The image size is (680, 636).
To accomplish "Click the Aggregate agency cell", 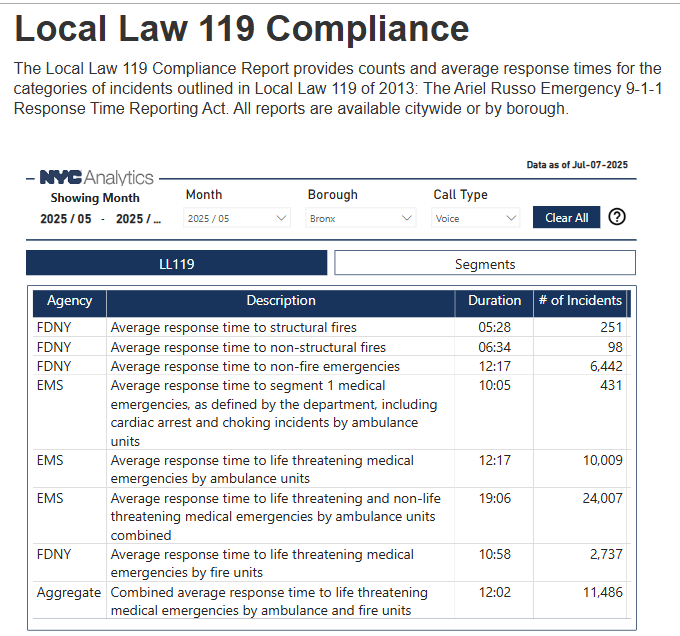I will point(69,593).
